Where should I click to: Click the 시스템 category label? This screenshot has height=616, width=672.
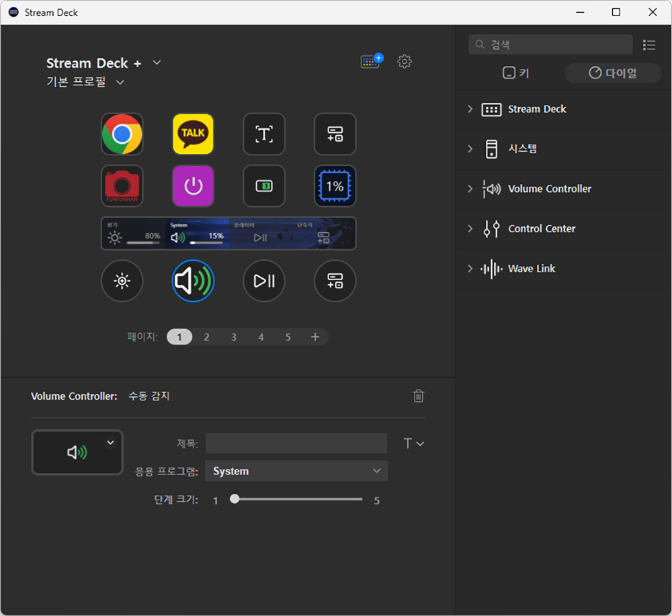point(522,148)
